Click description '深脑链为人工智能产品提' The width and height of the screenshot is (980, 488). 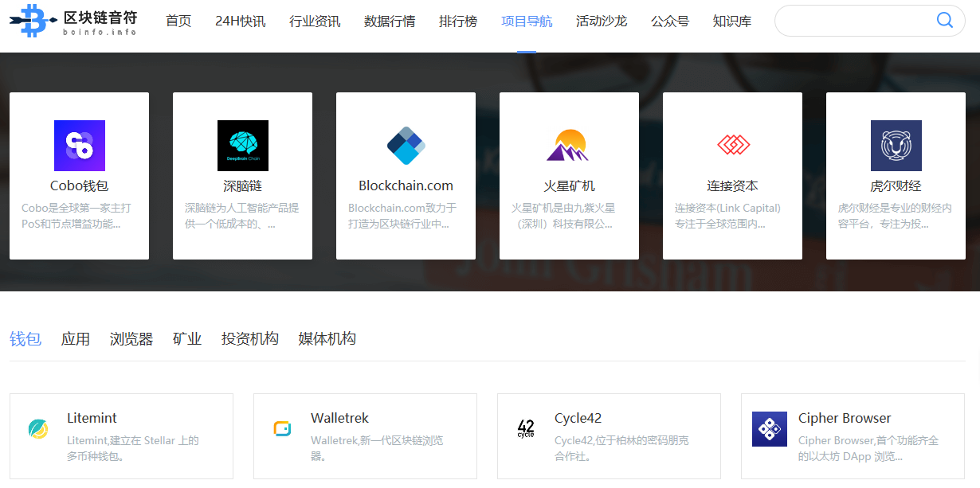(242, 209)
